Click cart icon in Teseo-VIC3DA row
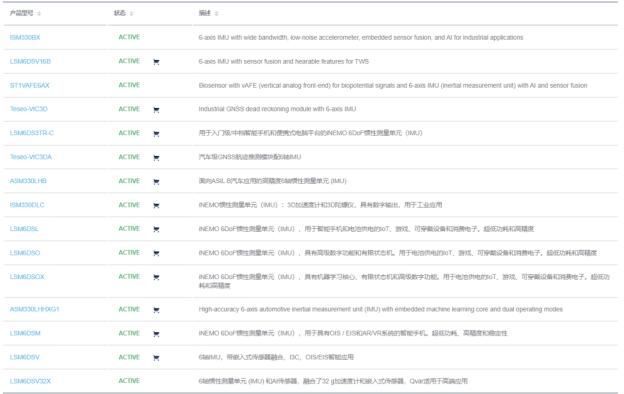 click(x=156, y=158)
